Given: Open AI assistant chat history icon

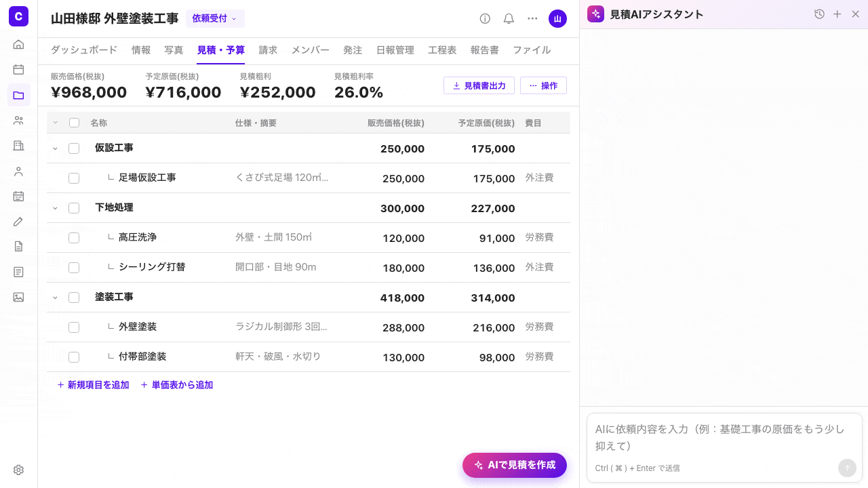Looking at the screenshot, I should [x=819, y=14].
